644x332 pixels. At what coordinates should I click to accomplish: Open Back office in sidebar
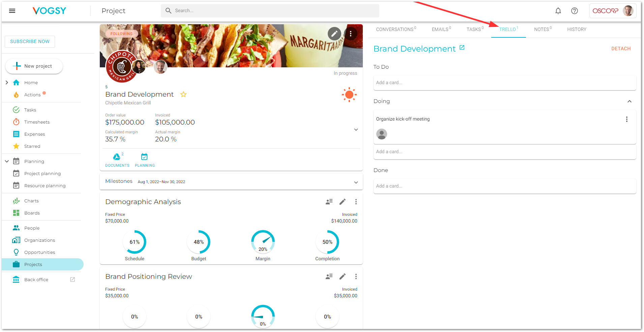tap(36, 279)
